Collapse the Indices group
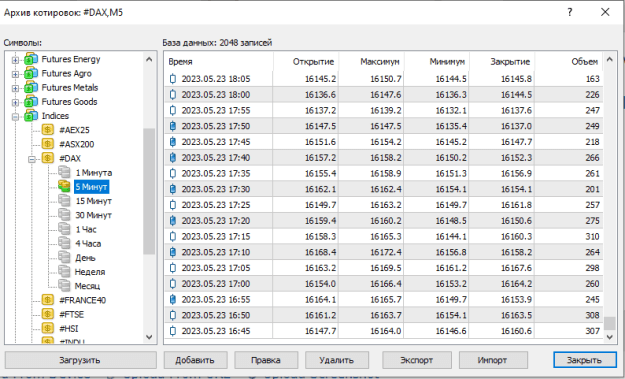The image size is (625, 379). tap(15, 117)
